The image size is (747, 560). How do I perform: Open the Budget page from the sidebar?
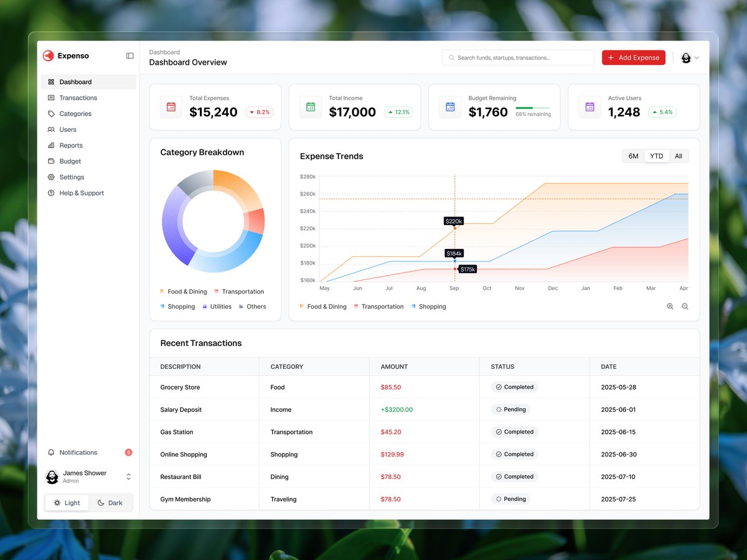tap(70, 161)
